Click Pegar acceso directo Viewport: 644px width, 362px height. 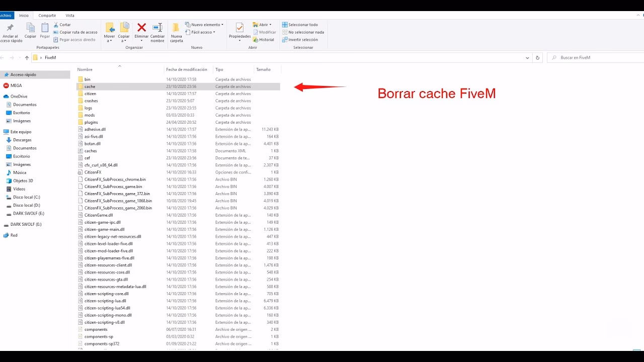pyautogui.click(x=74, y=40)
